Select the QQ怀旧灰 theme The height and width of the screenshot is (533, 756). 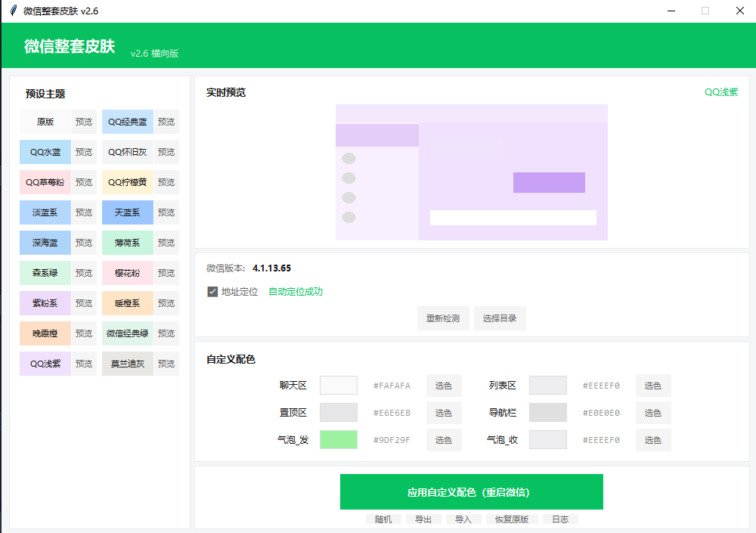pyautogui.click(x=127, y=152)
